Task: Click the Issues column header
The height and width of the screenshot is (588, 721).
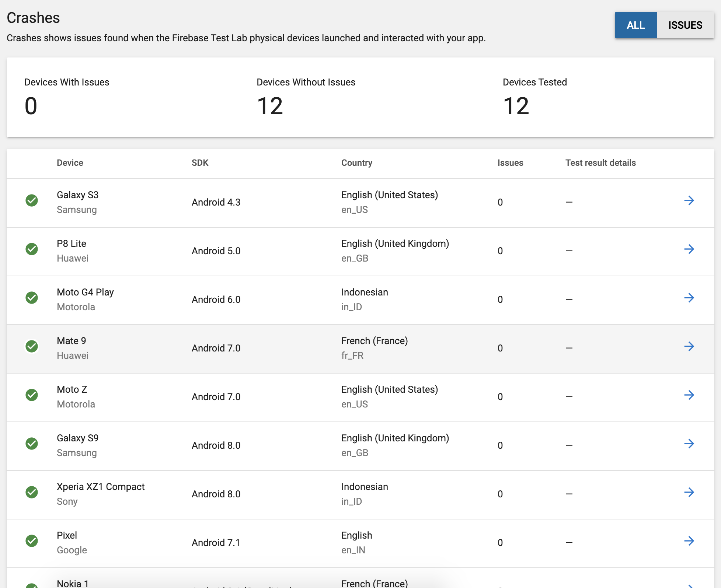Action: [x=510, y=163]
